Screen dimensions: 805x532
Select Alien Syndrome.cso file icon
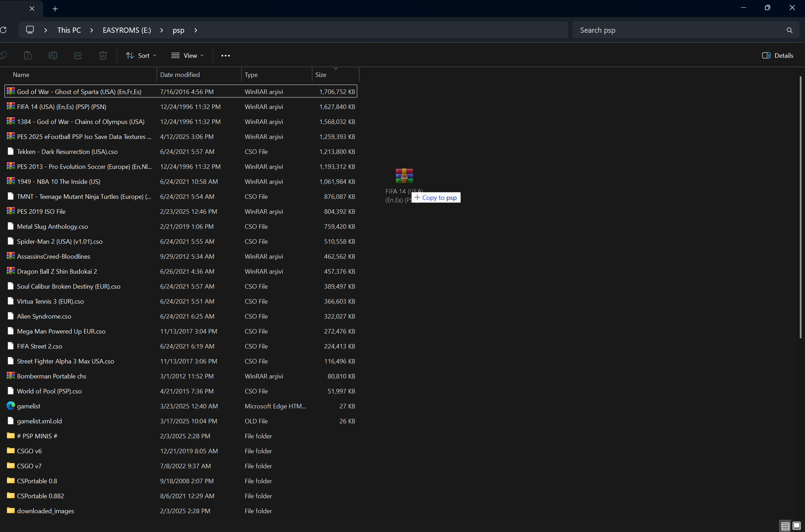click(11, 316)
